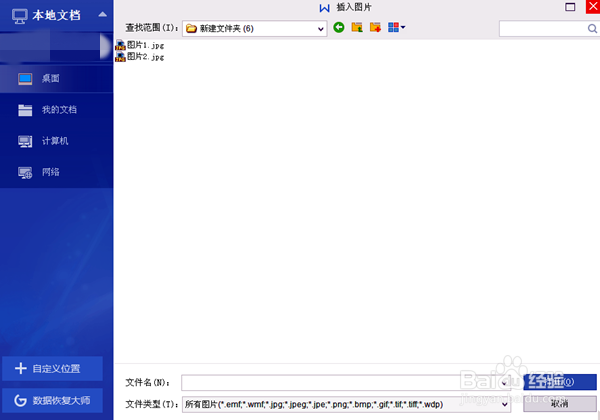Click the 数据恢复大师 button
The width and height of the screenshot is (600, 420).
pos(52,400)
